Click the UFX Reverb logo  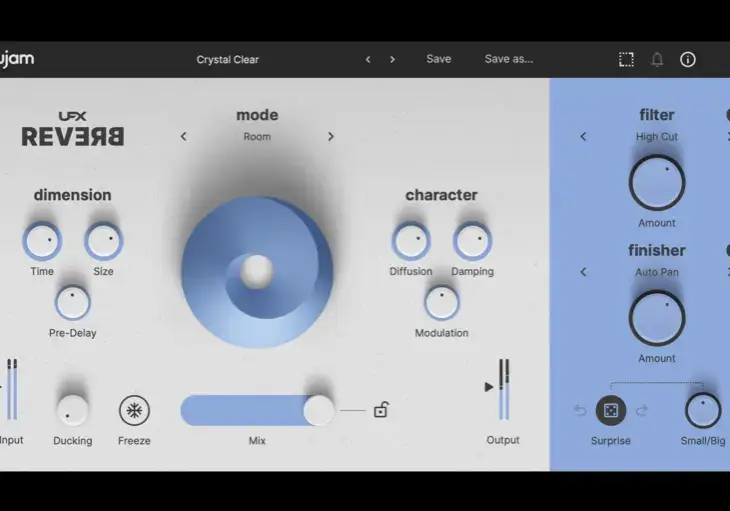tap(73, 129)
